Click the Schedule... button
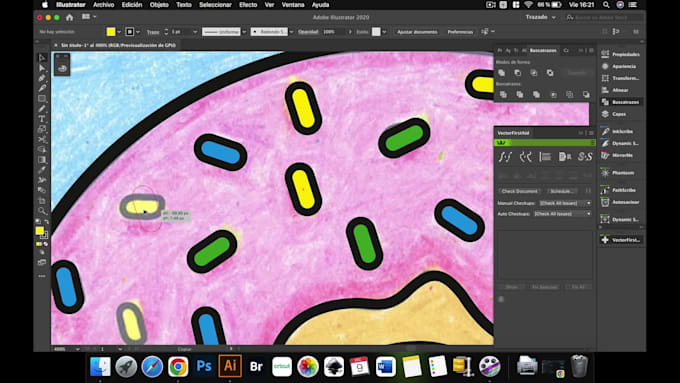This screenshot has width=680, height=383. [561, 191]
